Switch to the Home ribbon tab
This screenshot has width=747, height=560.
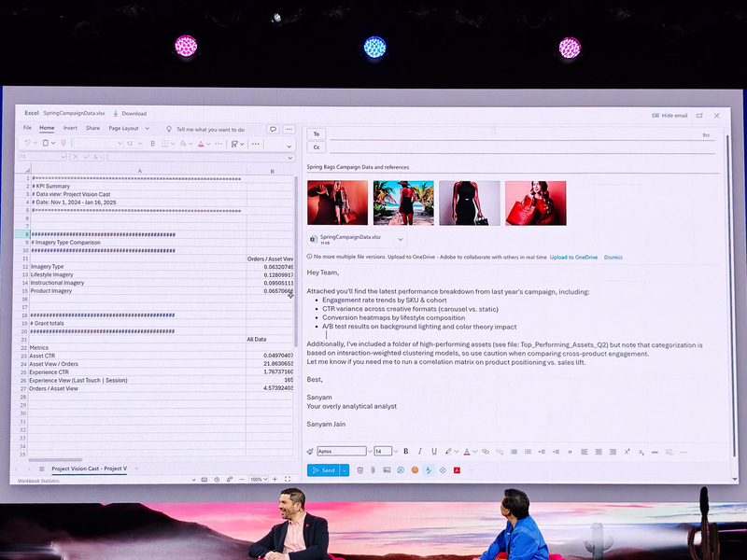point(47,128)
